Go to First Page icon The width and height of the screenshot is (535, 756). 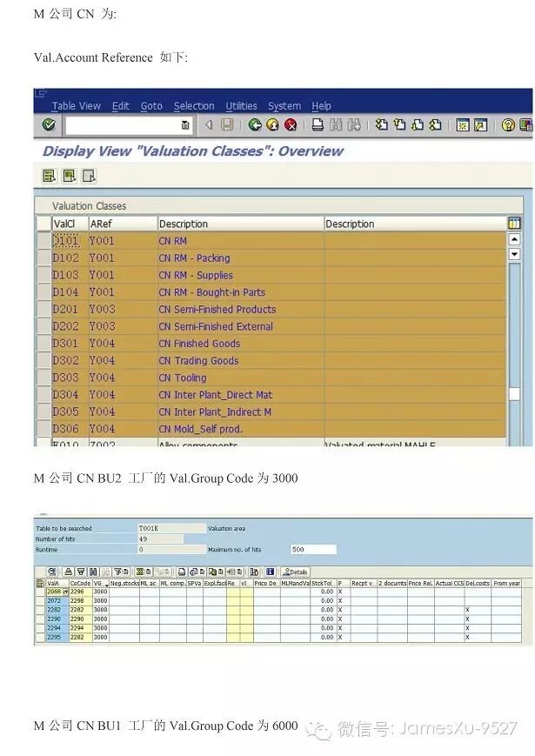[x=382, y=125]
